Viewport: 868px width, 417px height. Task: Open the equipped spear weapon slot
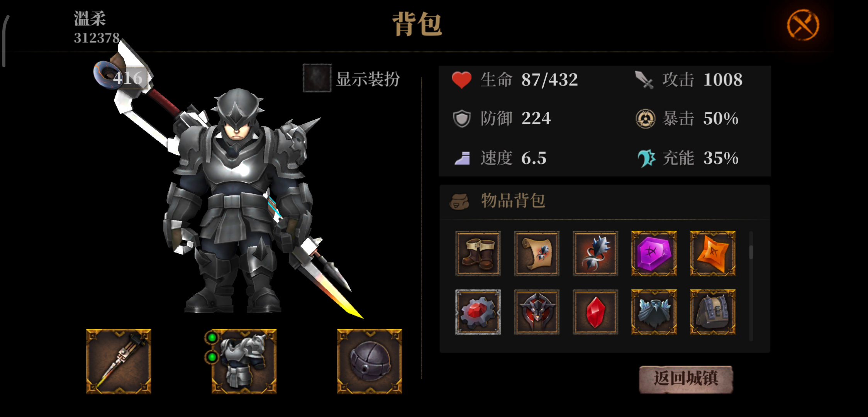coord(119,361)
